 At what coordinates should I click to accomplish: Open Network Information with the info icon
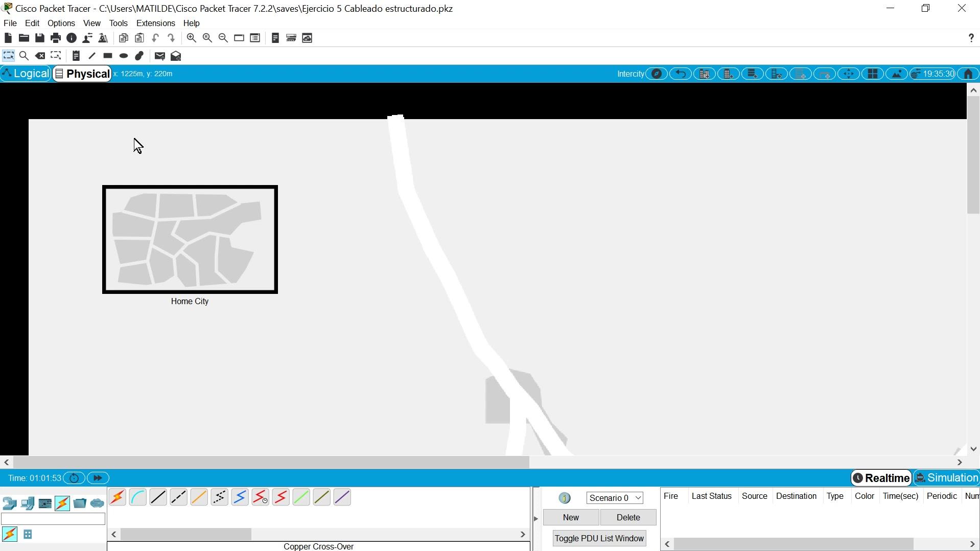[x=72, y=38]
